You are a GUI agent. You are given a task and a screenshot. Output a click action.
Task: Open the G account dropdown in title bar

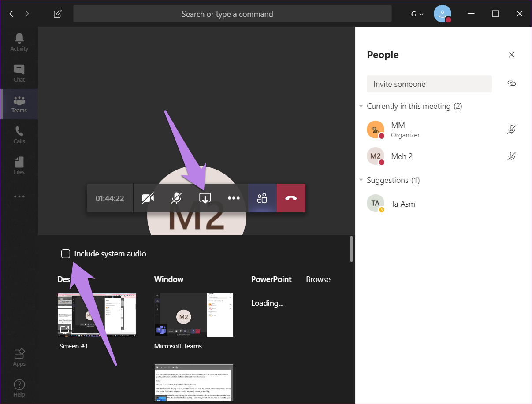[x=417, y=14]
